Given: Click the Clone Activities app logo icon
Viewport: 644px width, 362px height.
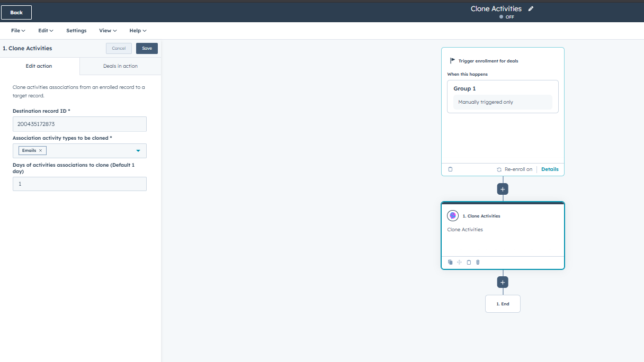Looking at the screenshot, I should point(453,216).
